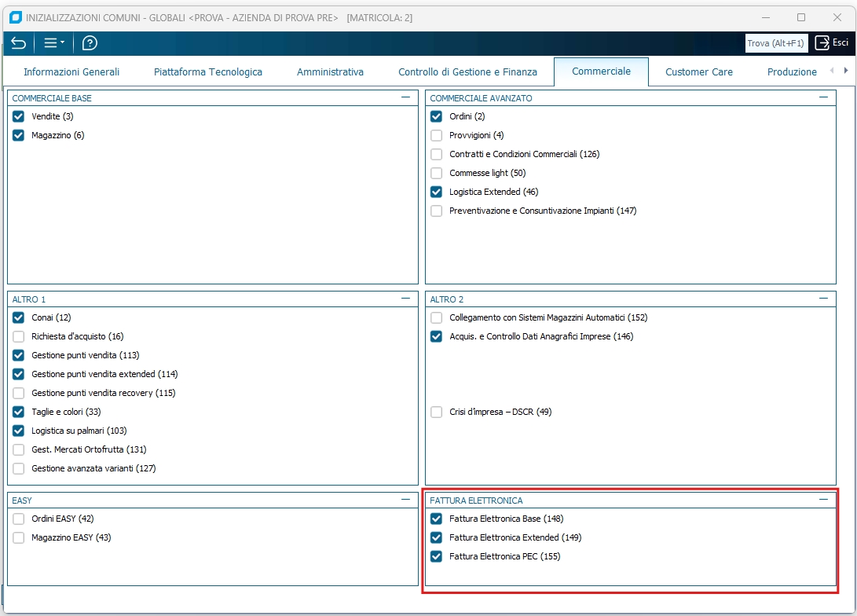Toggle the Magazzino (6) checkbox
857x616 pixels.
[19, 135]
